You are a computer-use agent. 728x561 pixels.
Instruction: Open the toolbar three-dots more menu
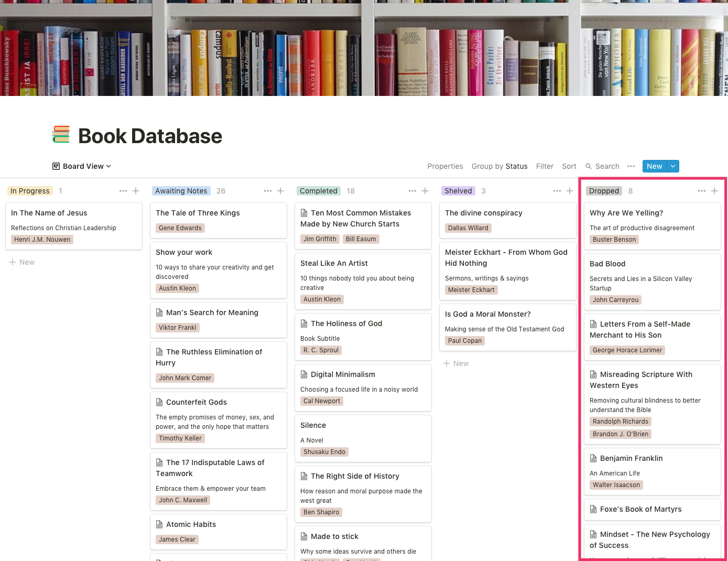click(631, 166)
